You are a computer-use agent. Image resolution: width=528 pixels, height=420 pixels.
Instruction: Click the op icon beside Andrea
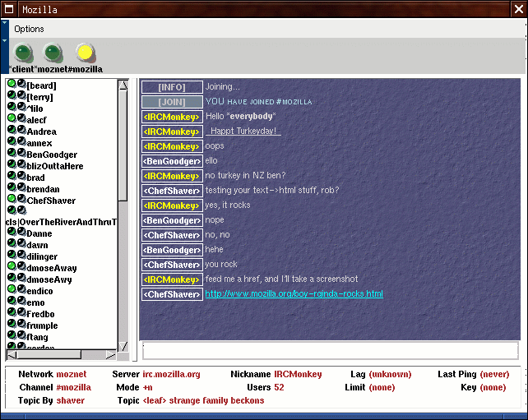pos(12,129)
